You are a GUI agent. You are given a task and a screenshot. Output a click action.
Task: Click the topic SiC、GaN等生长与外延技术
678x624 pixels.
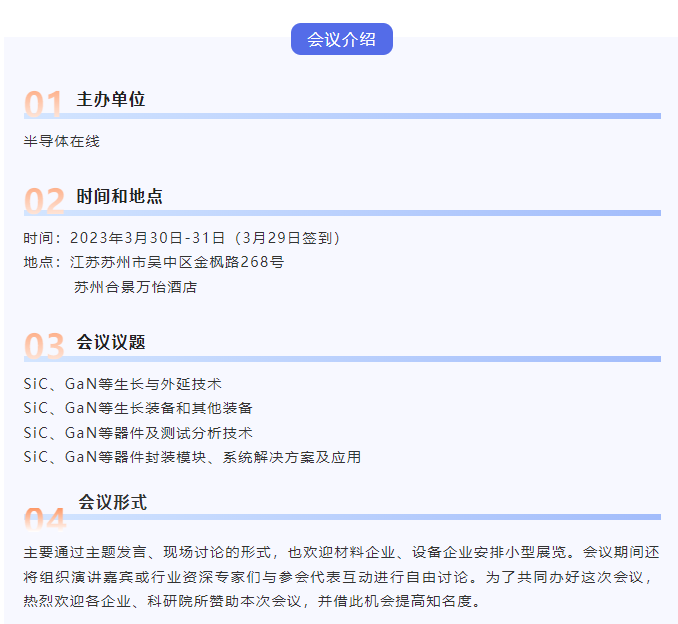[x=123, y=384]
